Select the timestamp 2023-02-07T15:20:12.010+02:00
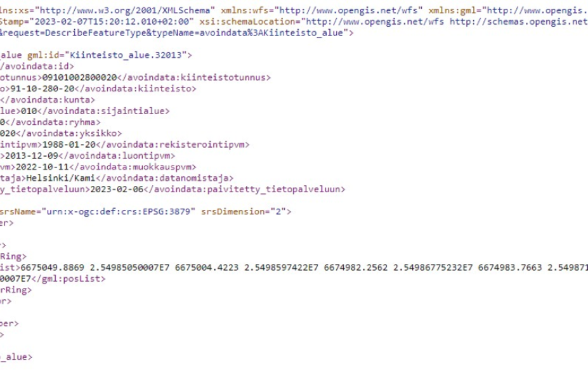The width and height of the screenshot is (588, 392). click(x=112, y=22)
